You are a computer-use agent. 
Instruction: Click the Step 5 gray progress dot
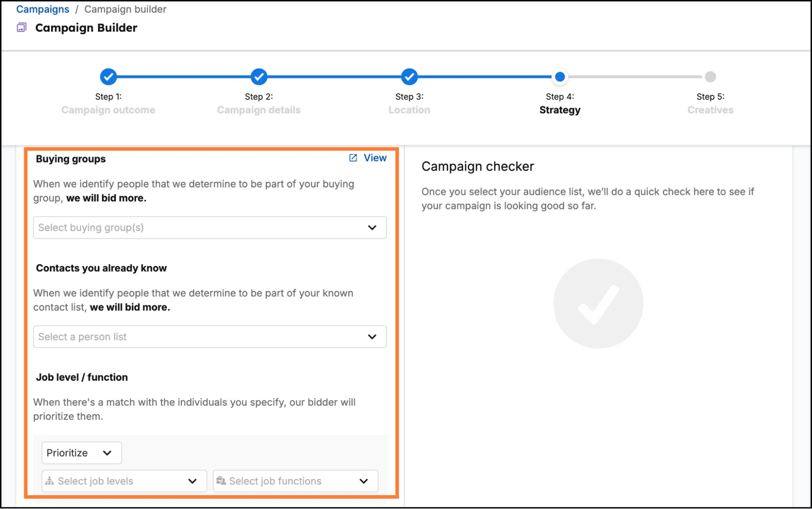point(710,76)
